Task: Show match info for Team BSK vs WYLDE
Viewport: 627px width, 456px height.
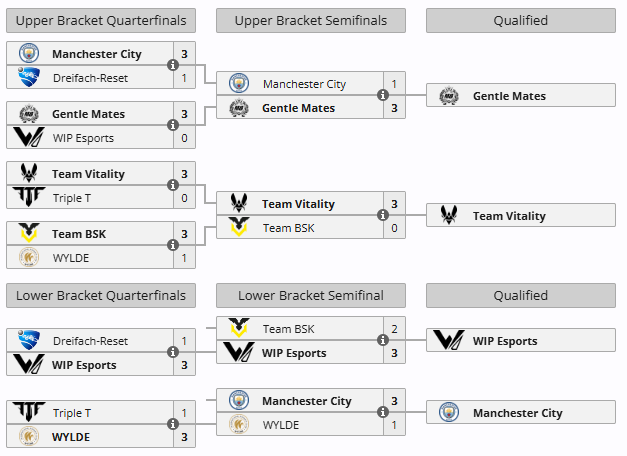Action: point(173,246)
